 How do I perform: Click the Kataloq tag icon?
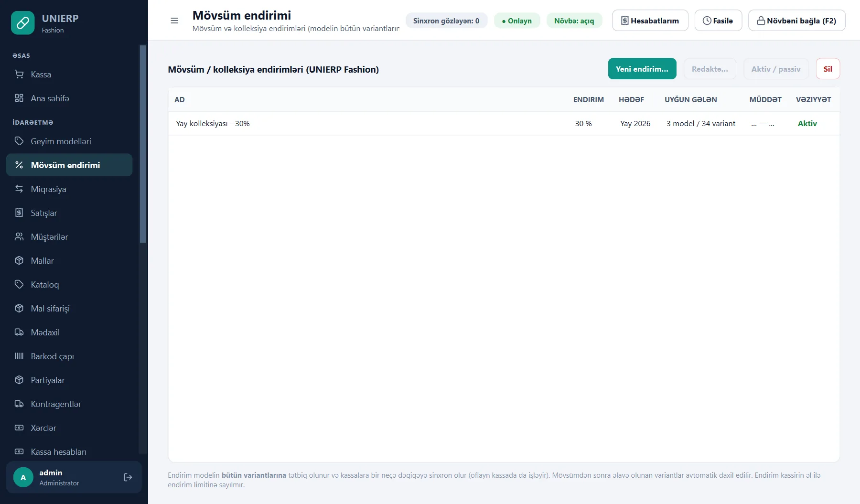pyautogui.click(x=19, y=285)
